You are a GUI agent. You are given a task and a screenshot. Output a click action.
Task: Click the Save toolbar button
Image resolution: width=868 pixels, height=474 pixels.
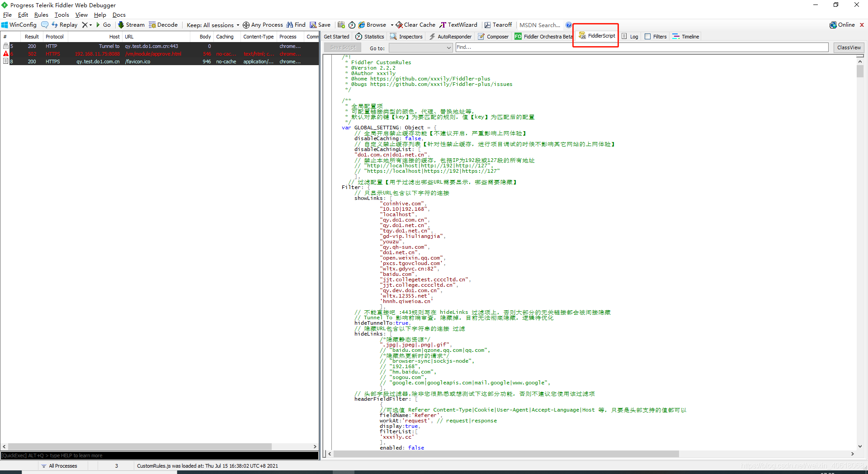320,25
